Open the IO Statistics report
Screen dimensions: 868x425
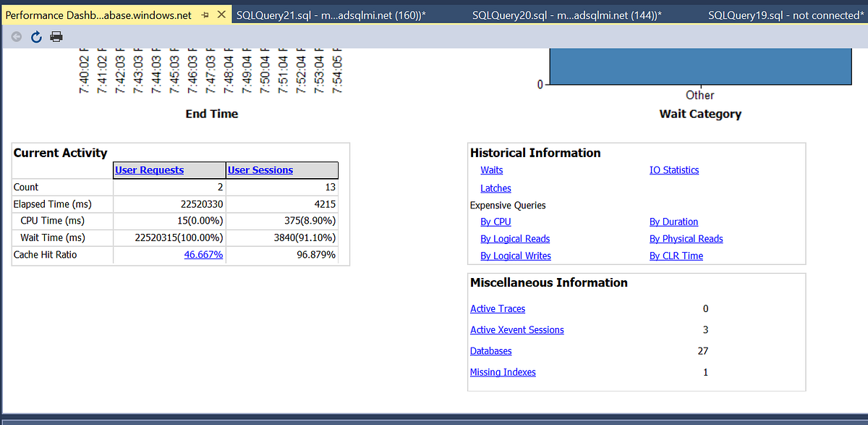coord(674,170)
